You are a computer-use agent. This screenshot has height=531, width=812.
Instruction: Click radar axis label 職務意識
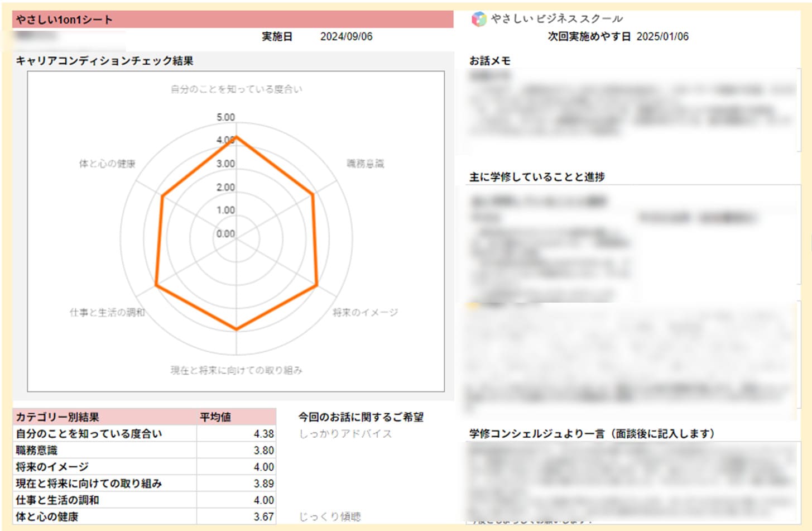point(366,164)
